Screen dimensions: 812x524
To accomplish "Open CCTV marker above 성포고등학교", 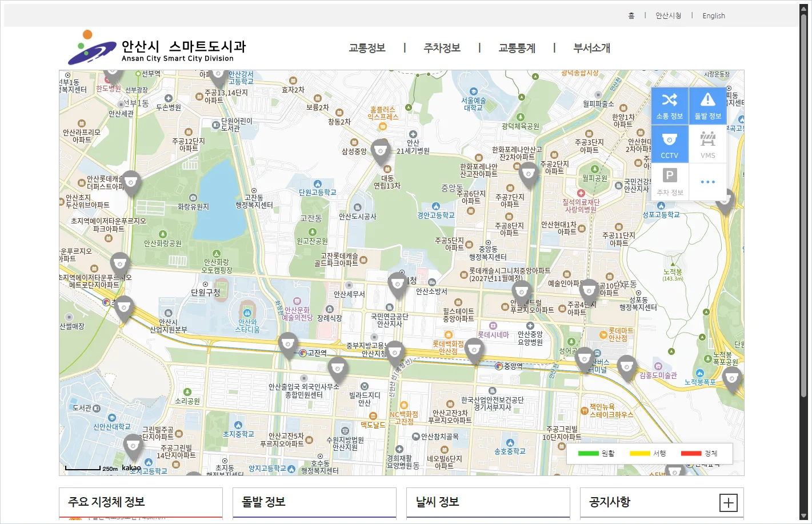I will 725,202.
